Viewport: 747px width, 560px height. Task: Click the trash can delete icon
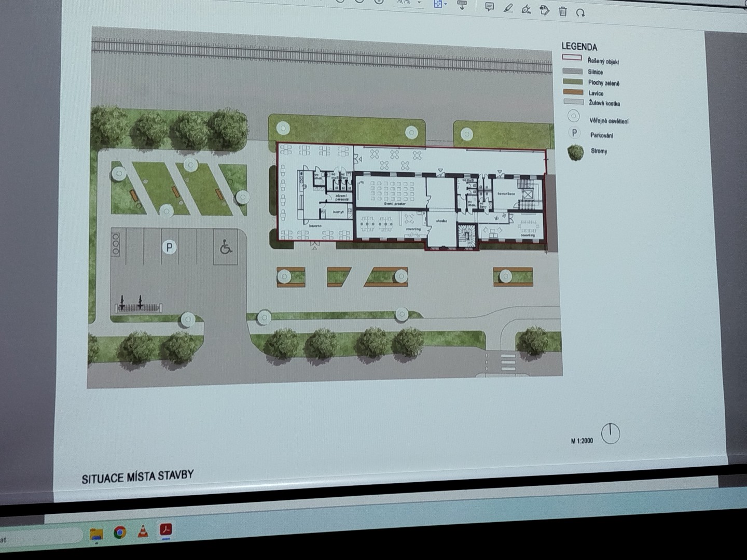(x=563, y=11)
